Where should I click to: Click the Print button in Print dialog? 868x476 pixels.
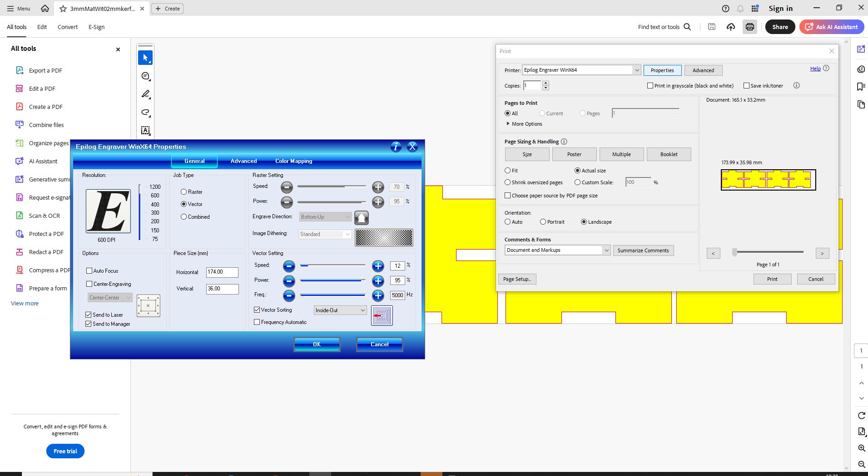coord(772,279)
